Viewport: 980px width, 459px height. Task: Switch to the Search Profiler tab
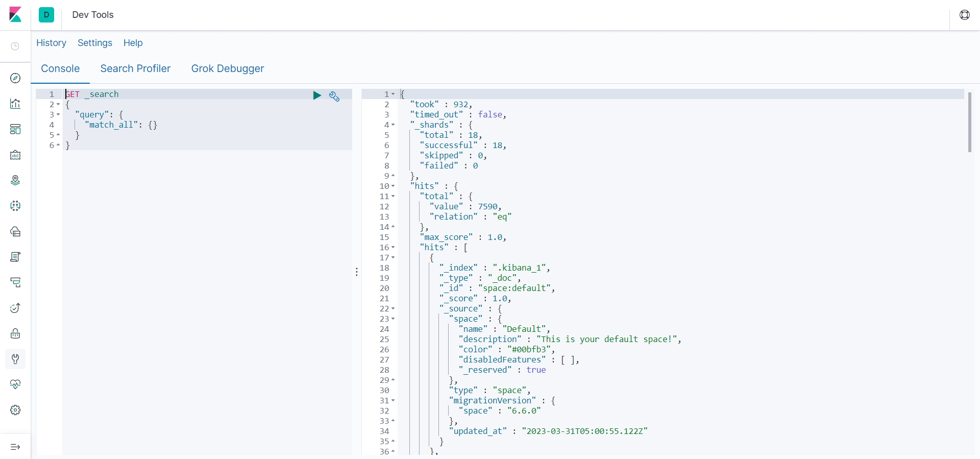135,68
